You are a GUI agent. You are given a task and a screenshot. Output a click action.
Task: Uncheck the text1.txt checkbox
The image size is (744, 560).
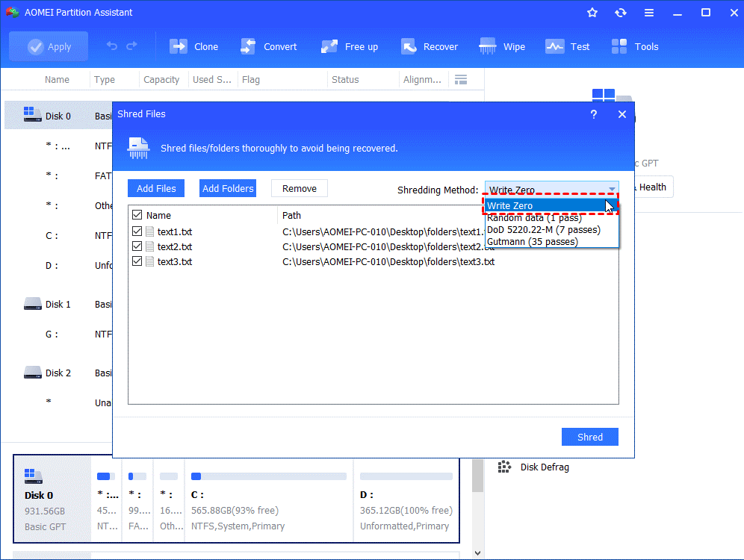pyautogui.click(x=137, y=231)
